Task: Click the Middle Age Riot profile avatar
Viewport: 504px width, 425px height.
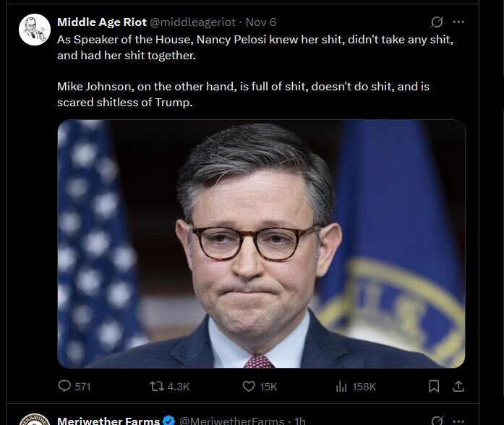Action: point(33,30)
